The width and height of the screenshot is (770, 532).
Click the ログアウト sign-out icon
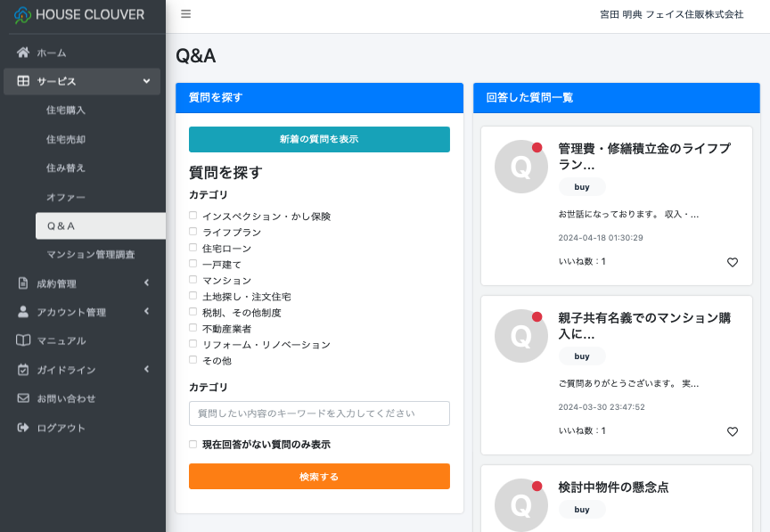click(23, 428)
